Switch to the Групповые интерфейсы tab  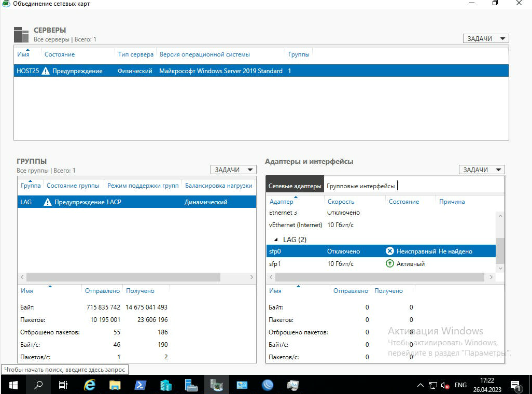361,186
